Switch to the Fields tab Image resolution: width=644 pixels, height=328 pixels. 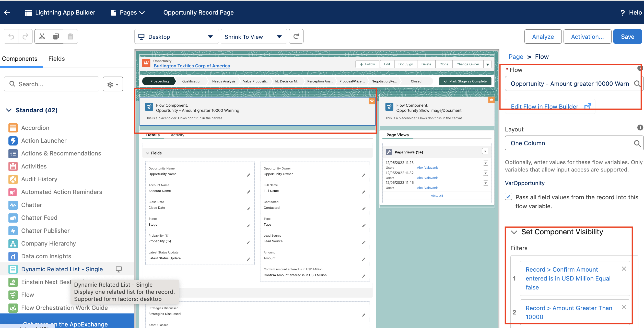click(56, 58)
